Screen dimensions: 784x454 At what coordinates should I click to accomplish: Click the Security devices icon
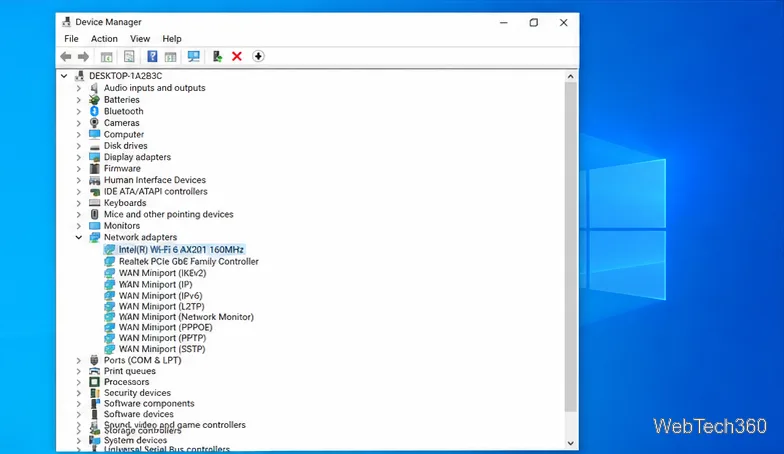94,392
